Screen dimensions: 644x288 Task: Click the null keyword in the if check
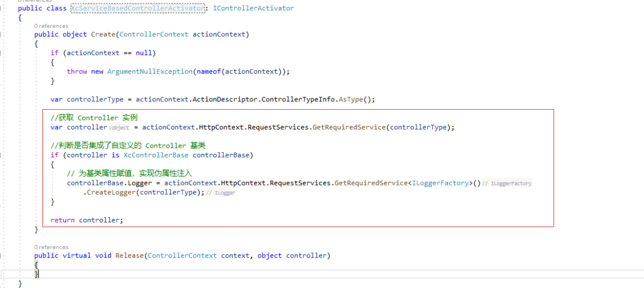tap(144, 52)
